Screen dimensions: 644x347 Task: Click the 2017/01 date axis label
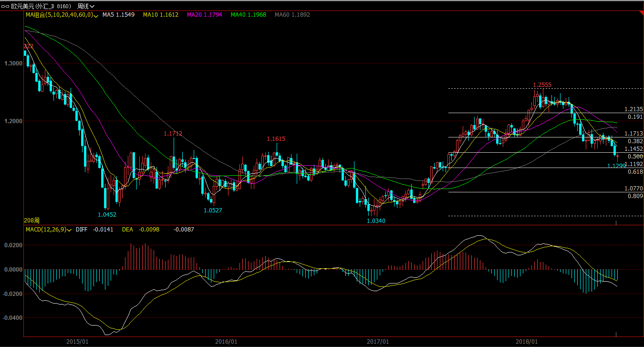(x=378, y=341)
